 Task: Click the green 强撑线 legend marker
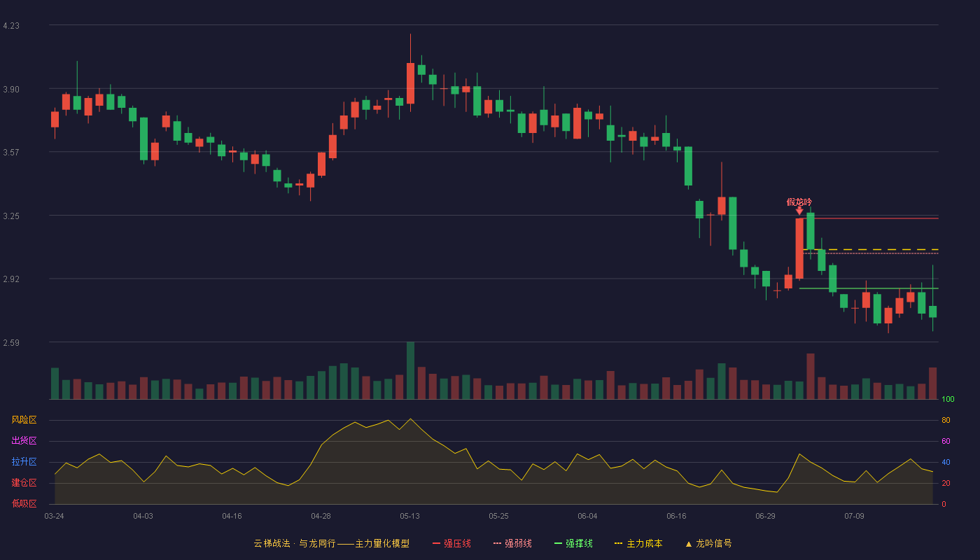(x=558, y=543)
